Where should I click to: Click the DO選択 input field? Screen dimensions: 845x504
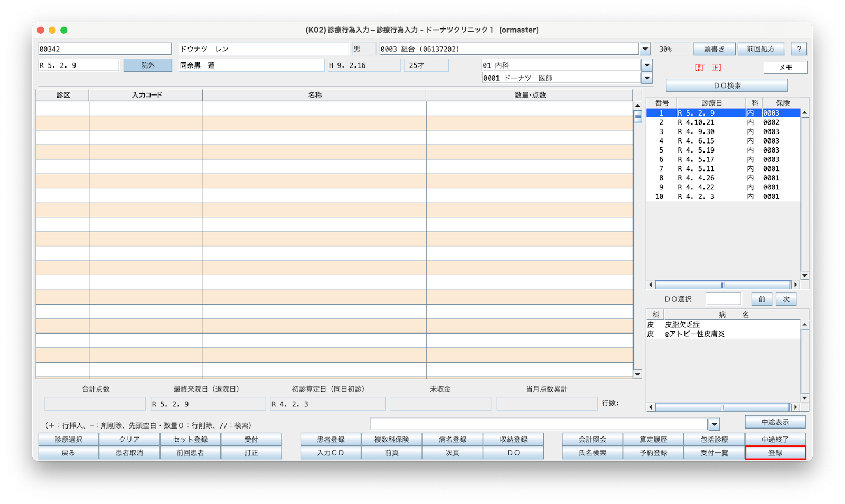tap(724, 299)
